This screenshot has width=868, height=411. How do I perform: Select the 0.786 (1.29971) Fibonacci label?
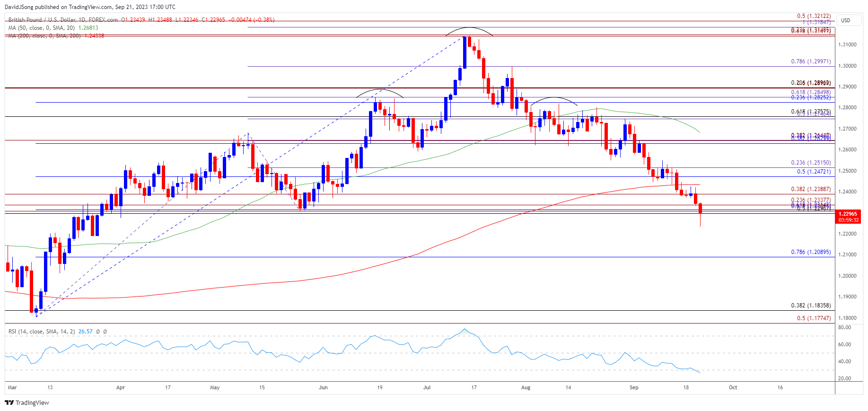(x=811, y=61)
